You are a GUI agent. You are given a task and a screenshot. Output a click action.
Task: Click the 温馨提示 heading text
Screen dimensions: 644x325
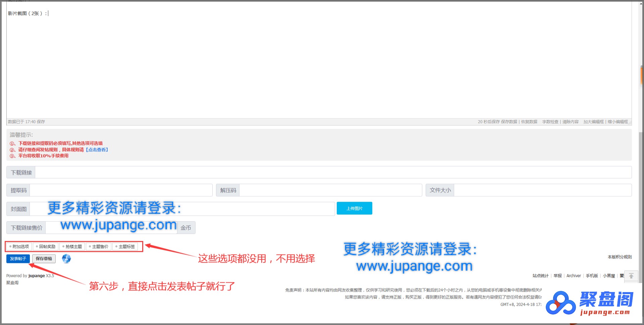(x=21, y=135)
